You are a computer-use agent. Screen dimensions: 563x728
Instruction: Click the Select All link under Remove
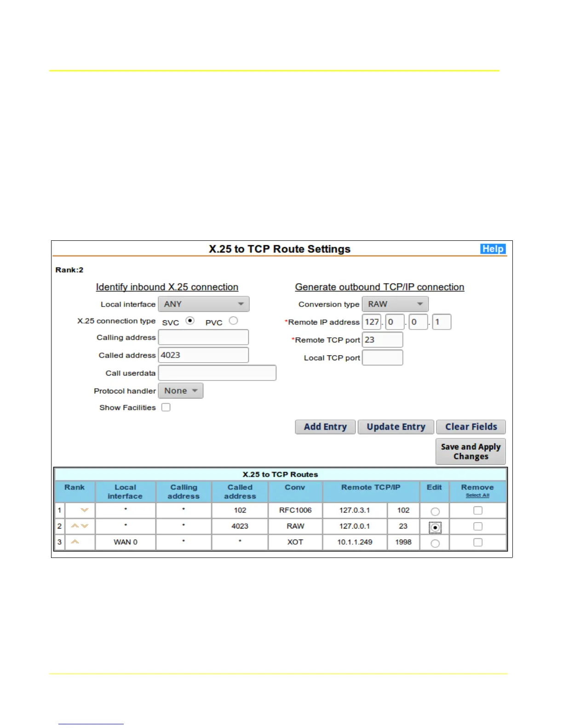[x=477, y=495]
